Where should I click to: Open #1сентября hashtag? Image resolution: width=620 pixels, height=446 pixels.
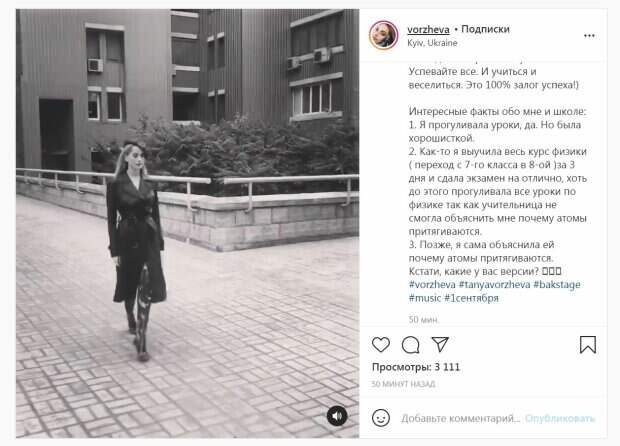[x=471, y=298]
